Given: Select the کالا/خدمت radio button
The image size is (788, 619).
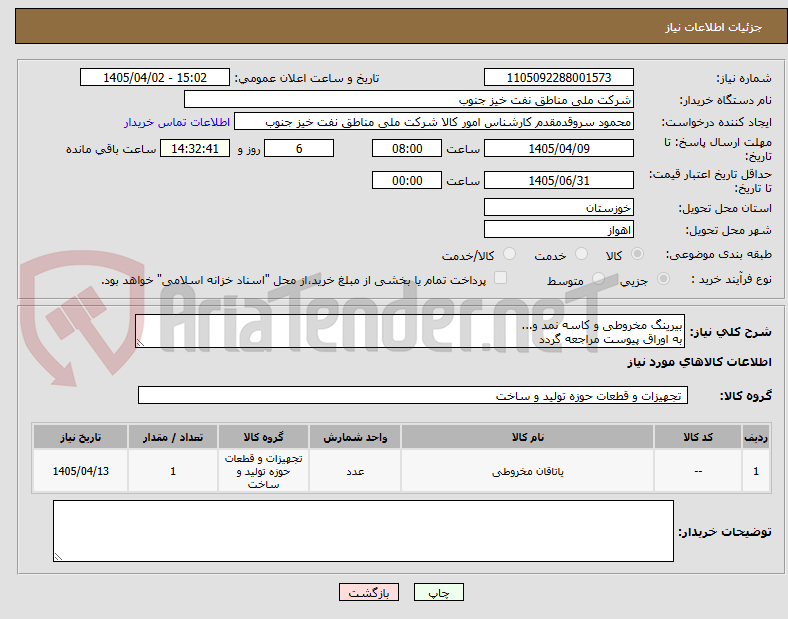Looking at the screenshot, I should [x=510, y=254].
